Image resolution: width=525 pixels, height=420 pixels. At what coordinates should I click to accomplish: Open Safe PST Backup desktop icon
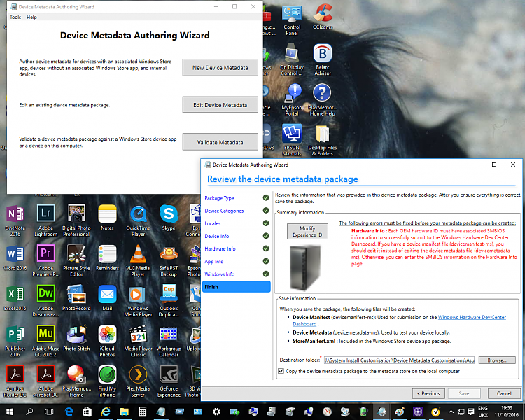point(169,260)
